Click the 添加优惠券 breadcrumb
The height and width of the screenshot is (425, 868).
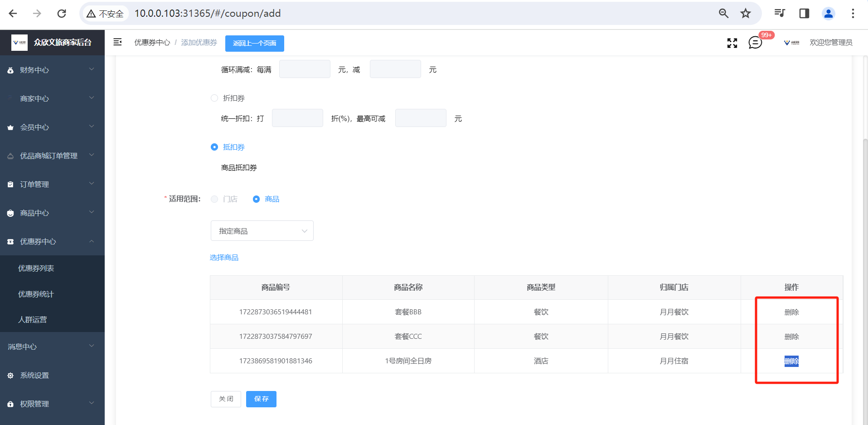pos(199,42)
